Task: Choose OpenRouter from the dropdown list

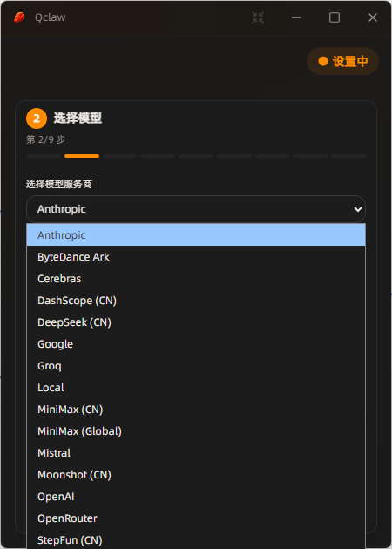Action: [x=196, y=518]
